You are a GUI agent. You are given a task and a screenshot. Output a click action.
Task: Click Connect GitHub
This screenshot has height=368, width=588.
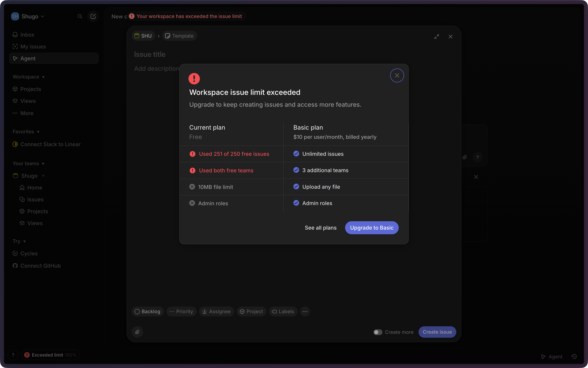coord(54,266)
